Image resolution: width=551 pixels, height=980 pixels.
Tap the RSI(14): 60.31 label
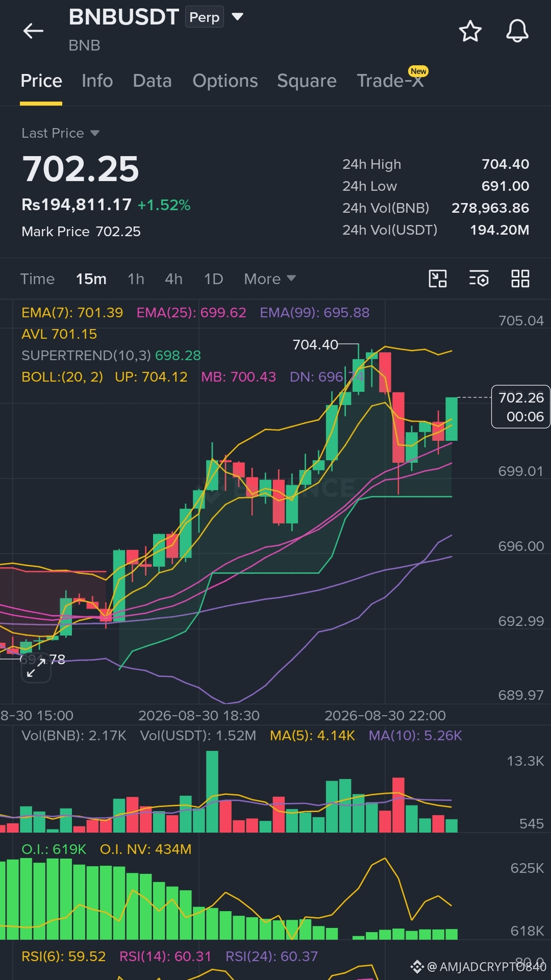point(165,957)
